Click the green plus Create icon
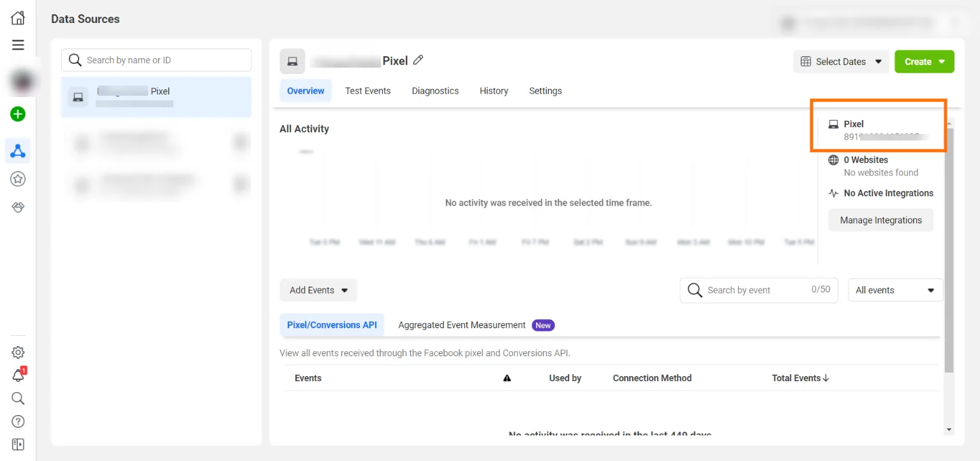The image size is (980, 461). (17, 114)
